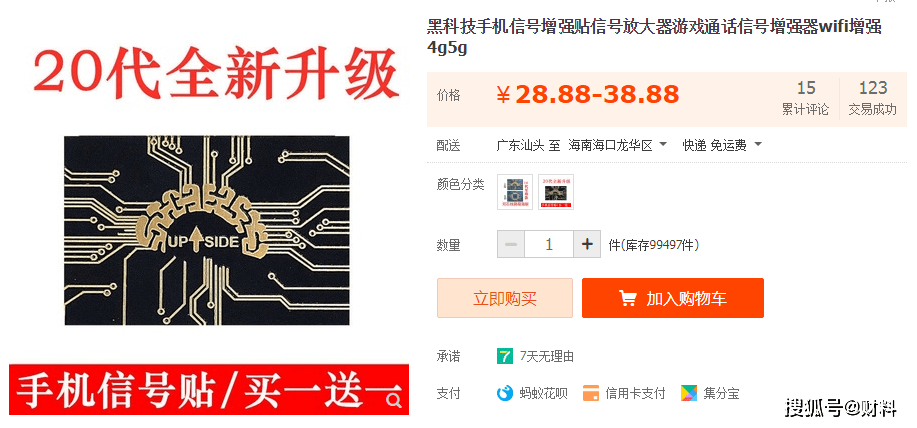Screen dimensions: 917x428
Task: Select the second color variant thumbnail
Action: click(x=556, y=192)
